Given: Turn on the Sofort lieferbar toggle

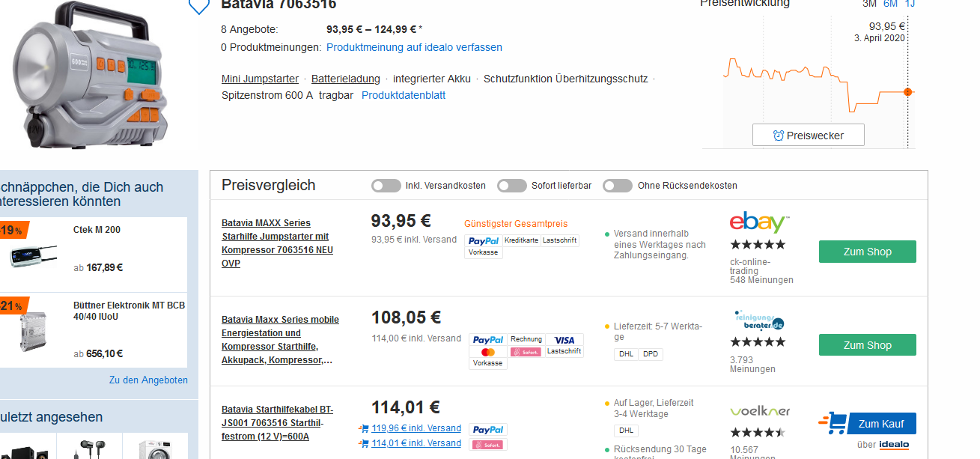Looking at the screenshot, I should pyautogui.click(x=512, y=186).
